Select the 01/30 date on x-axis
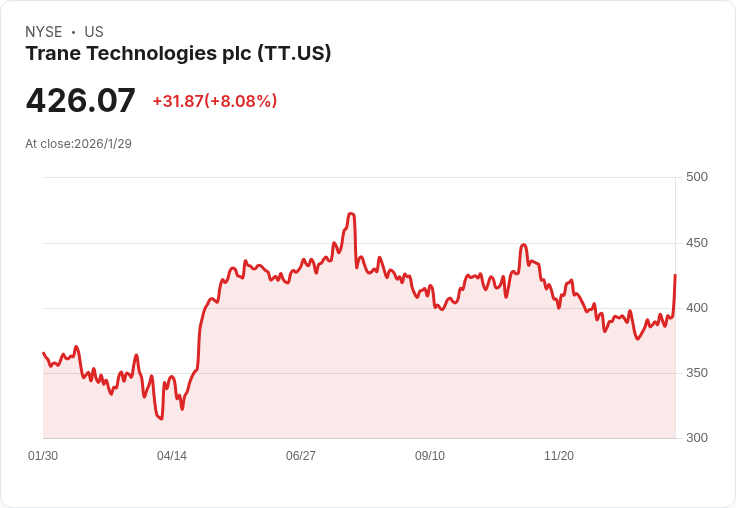This screenshot has width=736, height=508. 43,456
